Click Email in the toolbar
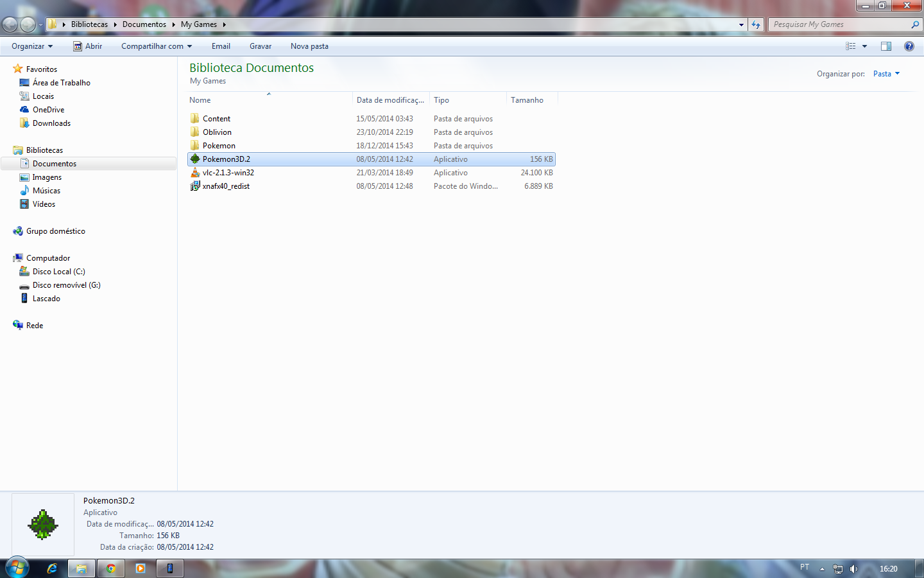The height and width of the screenshot is (578, 924). [221, 46]
